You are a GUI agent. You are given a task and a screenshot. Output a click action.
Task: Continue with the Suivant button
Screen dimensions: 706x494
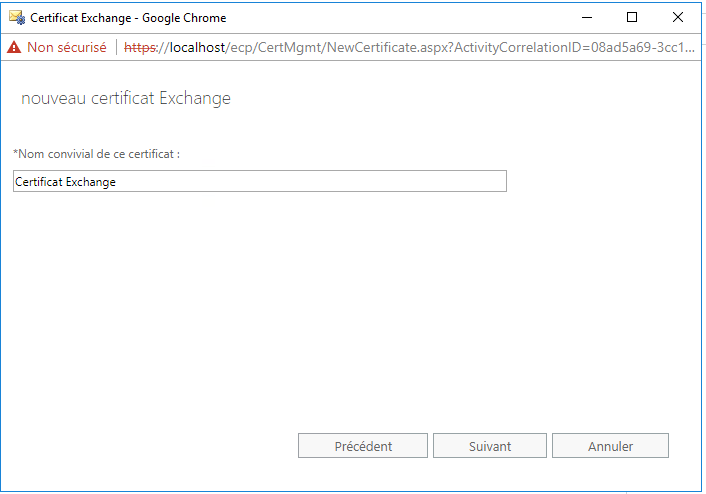490,446
